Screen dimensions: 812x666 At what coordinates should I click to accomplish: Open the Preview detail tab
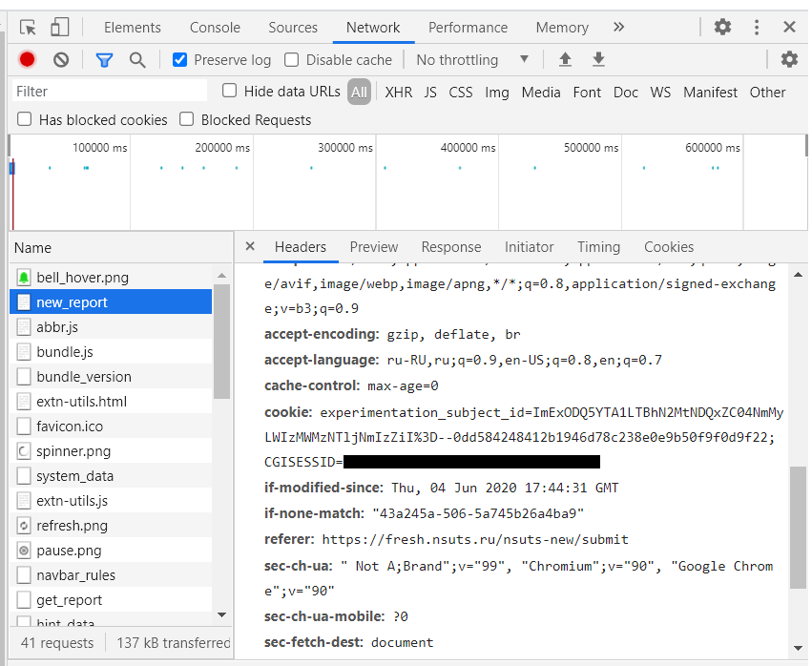(374, 246)
